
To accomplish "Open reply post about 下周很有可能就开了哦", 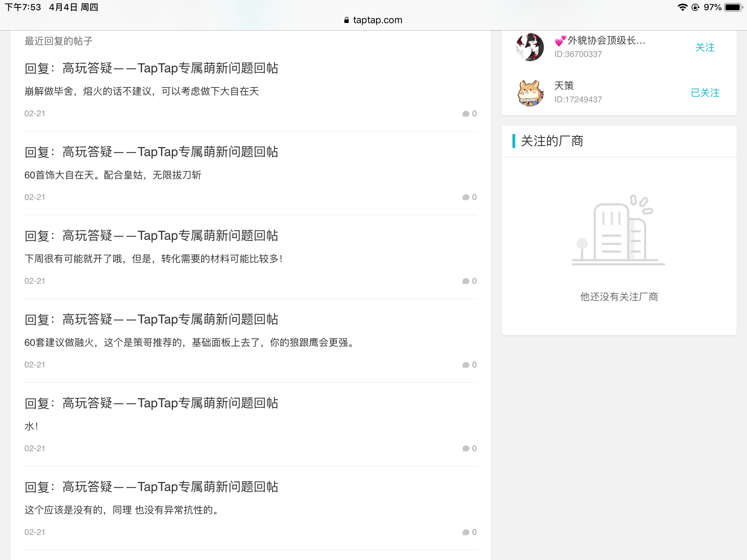I will click(x=151, y=236).
